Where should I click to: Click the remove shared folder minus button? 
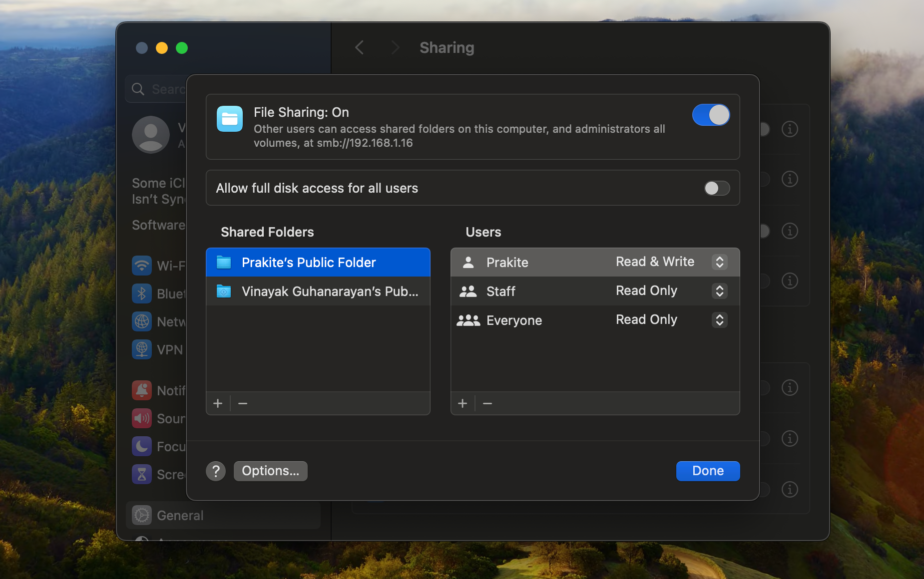point(243,403)
